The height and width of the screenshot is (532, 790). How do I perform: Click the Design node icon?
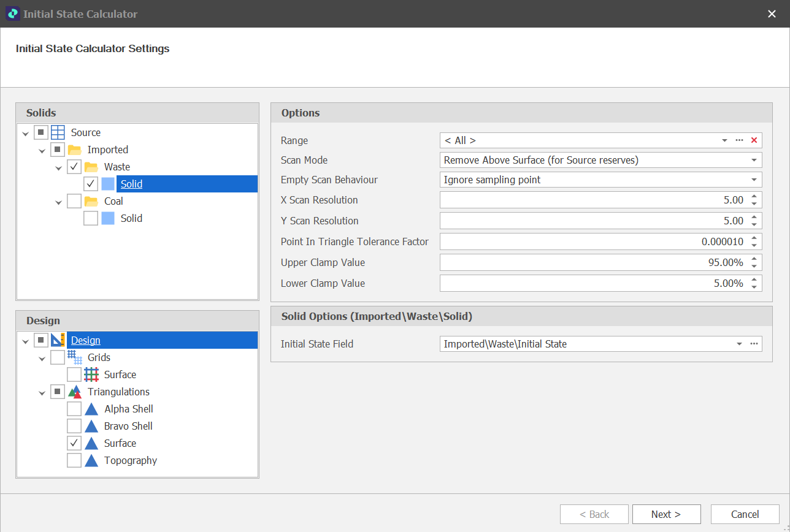57,340
